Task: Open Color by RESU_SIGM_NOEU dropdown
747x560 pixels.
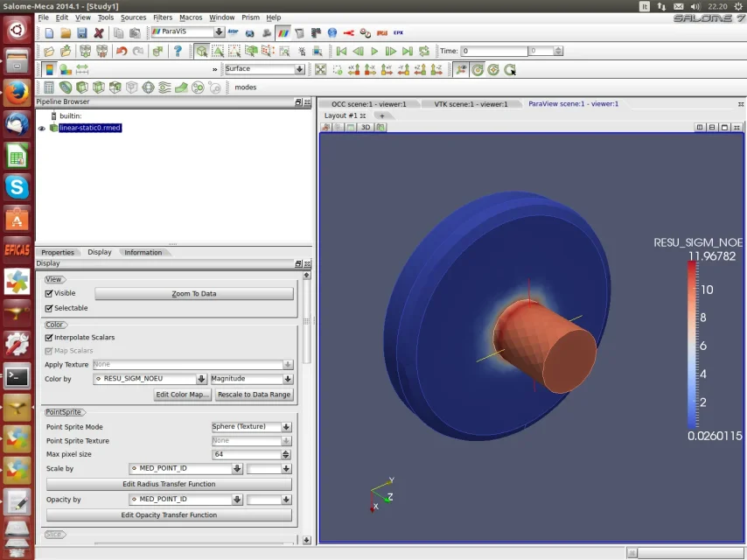Action: point(201,379)
